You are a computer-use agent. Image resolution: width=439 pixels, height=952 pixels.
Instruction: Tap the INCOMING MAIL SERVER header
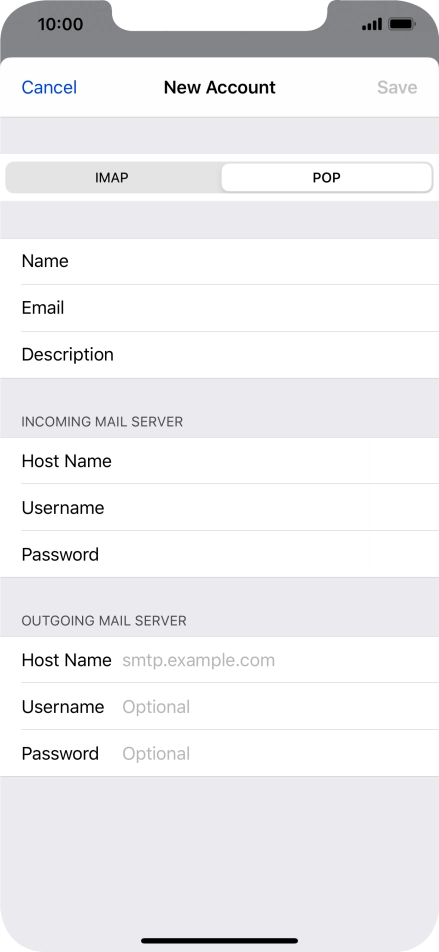[102, 421]
